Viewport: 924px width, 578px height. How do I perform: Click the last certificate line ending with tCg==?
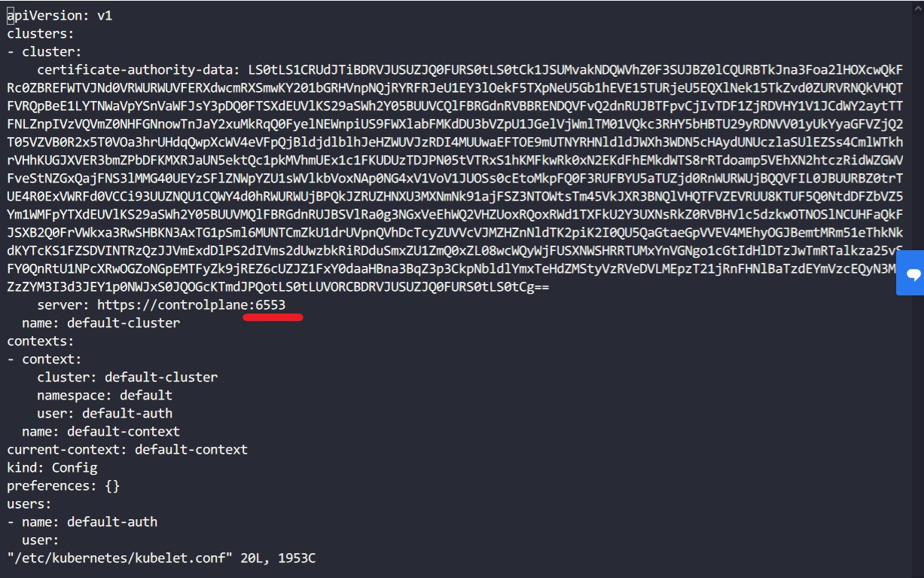278,286
